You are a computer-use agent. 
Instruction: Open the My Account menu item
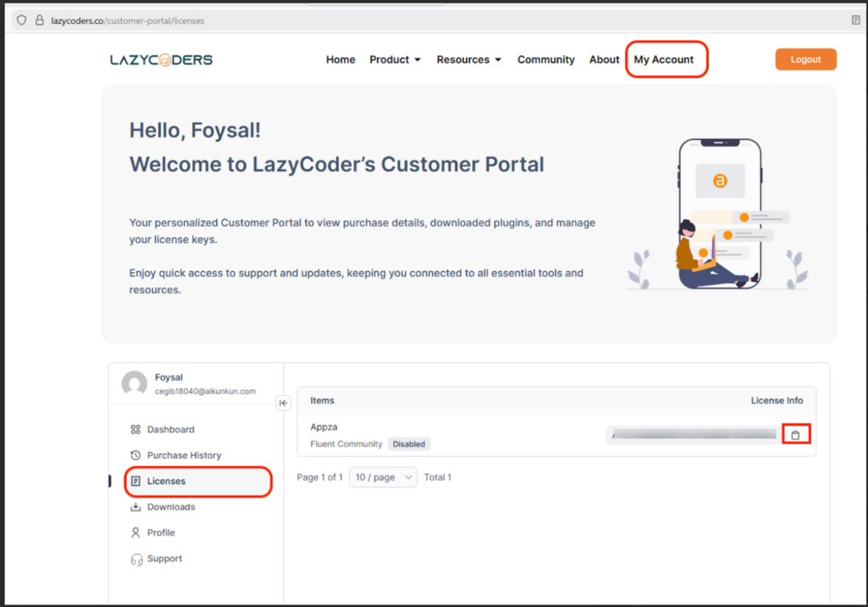[664, 59]
